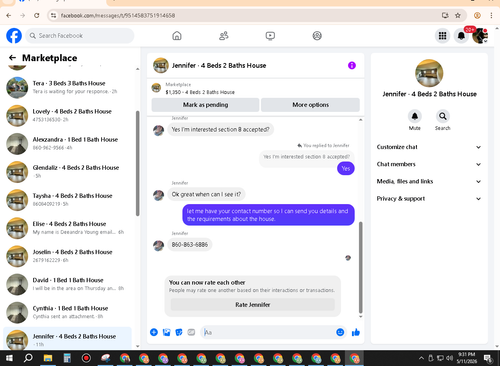Open the Watch video icon in the top bar
Image resolution: width=500 pixels, height=366 pixels.
click(x=270, y=36)
